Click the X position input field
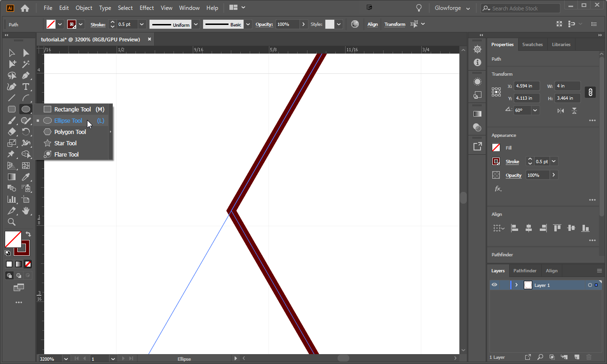 pos(526,86)
